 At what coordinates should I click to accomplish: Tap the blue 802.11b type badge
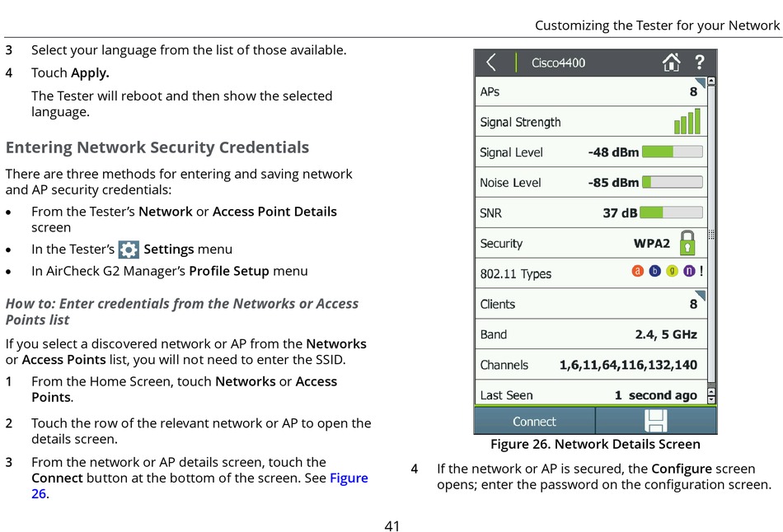655,271
